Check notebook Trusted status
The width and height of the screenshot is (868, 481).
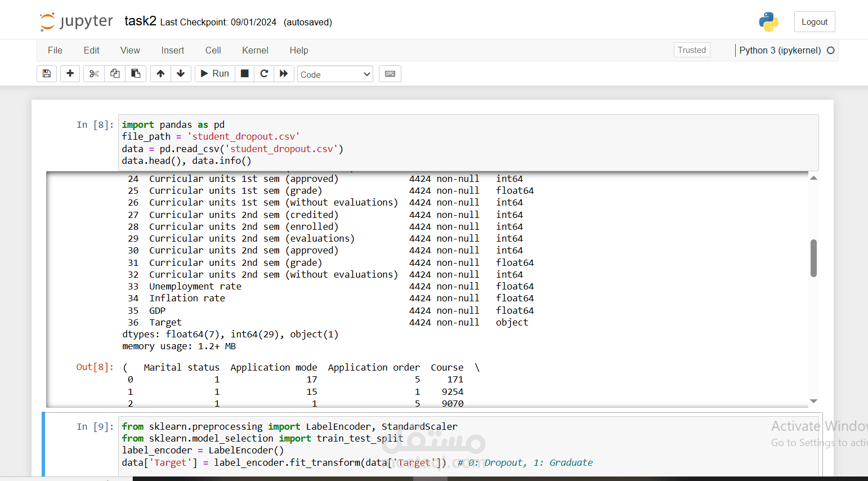(692, 50)
